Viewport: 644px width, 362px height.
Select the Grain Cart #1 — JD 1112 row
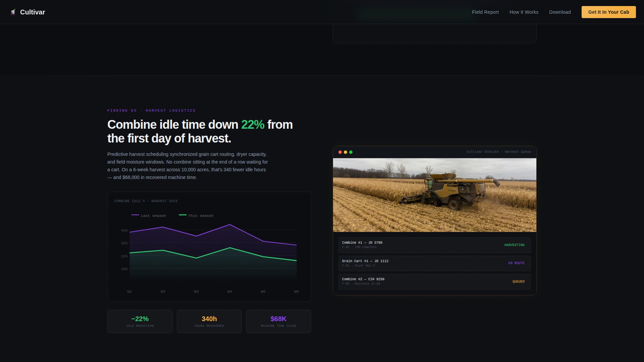coord(434,263)
